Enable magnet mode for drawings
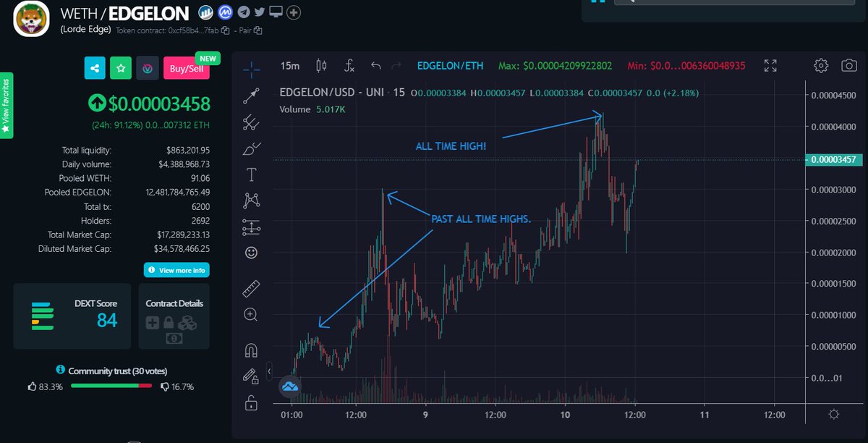Screen dimensions: 868x443 pos(251,351)
